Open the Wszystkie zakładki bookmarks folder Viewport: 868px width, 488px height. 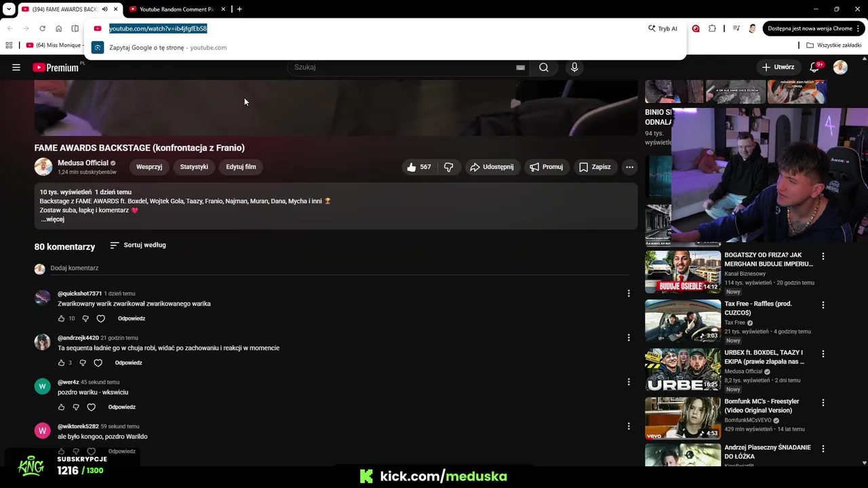pos(834,45)
